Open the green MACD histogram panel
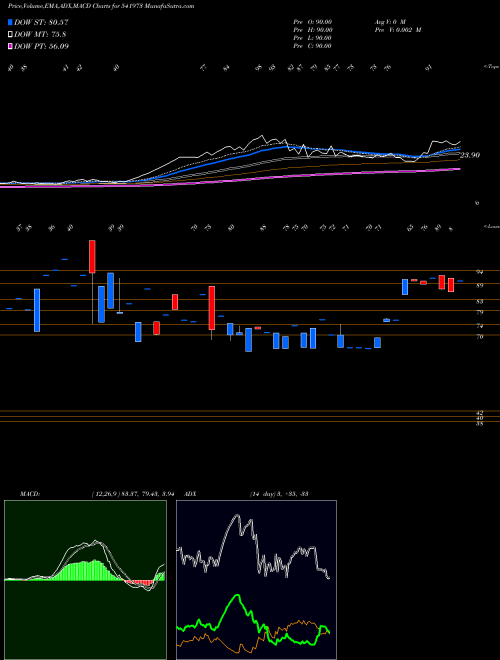 pyautogui.click(x=85, y=580)
